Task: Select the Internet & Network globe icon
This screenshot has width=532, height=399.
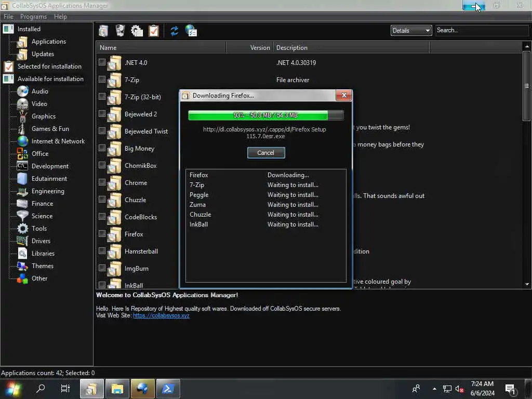Action: [x=22, y=141]
